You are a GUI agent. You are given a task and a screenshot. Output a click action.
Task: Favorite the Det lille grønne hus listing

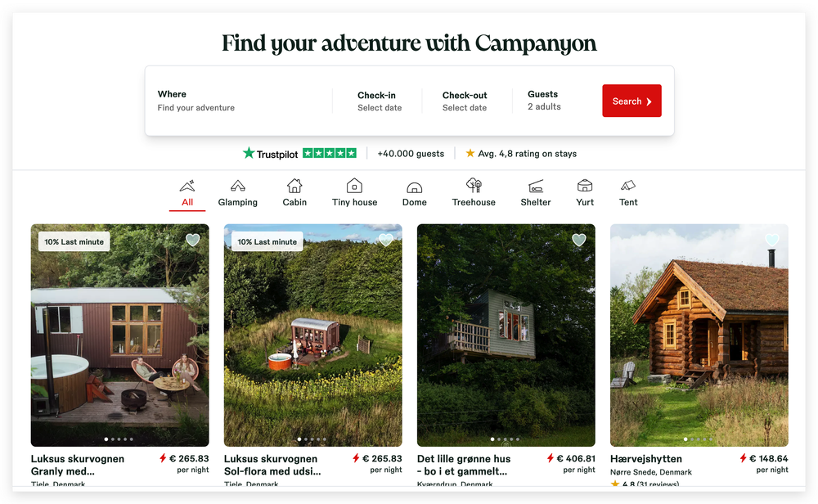coord(579,240)
